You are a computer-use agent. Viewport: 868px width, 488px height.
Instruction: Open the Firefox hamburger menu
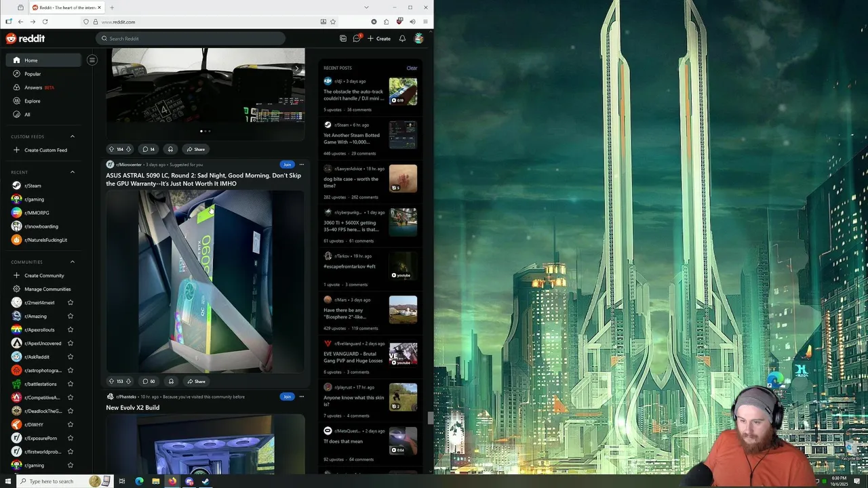(x=425, y=22)
